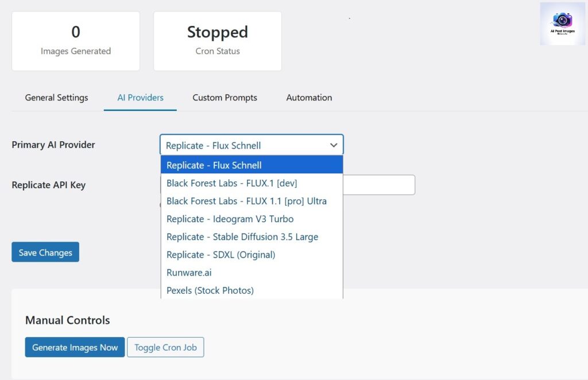Choose Black Forest Labs - FLUX.1 [dev]

click(x=252, y=183)
